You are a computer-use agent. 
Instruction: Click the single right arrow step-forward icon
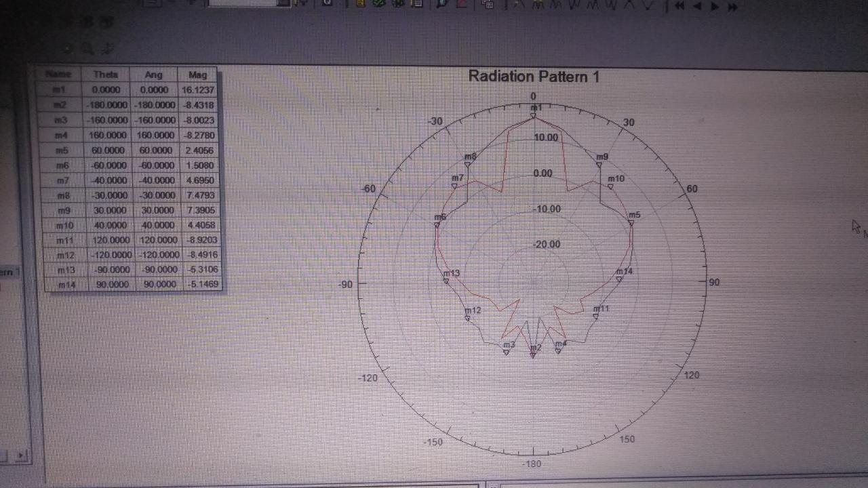coord(714,6)
